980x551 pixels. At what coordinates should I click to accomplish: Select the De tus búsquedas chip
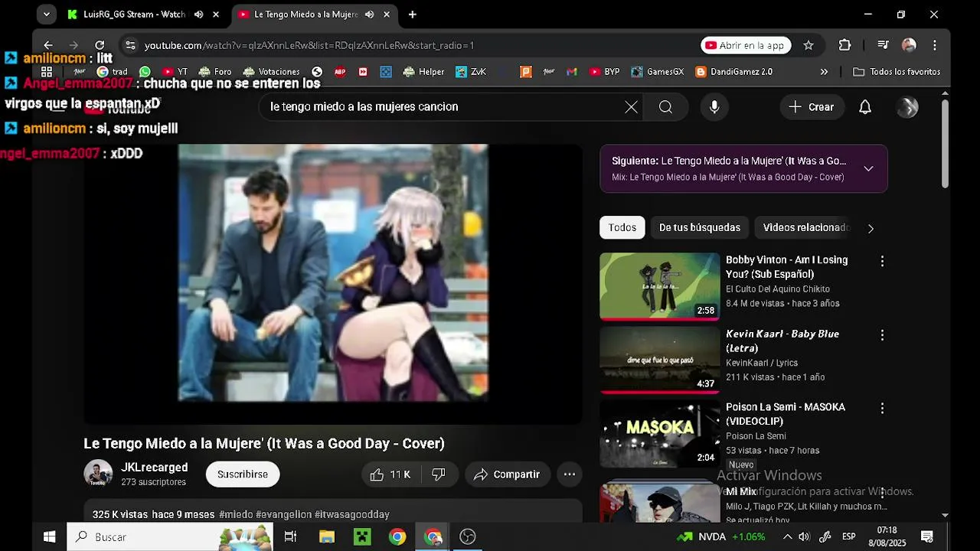[x=700, y=227]
